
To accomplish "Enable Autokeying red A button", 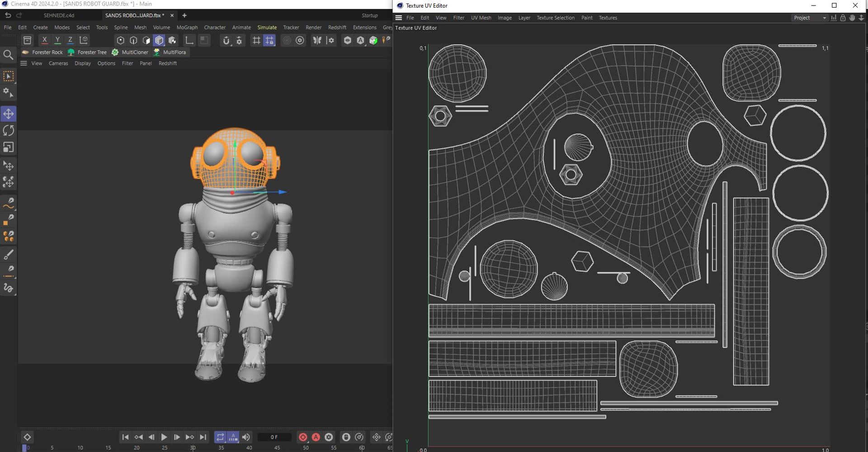I will (316, 437).
